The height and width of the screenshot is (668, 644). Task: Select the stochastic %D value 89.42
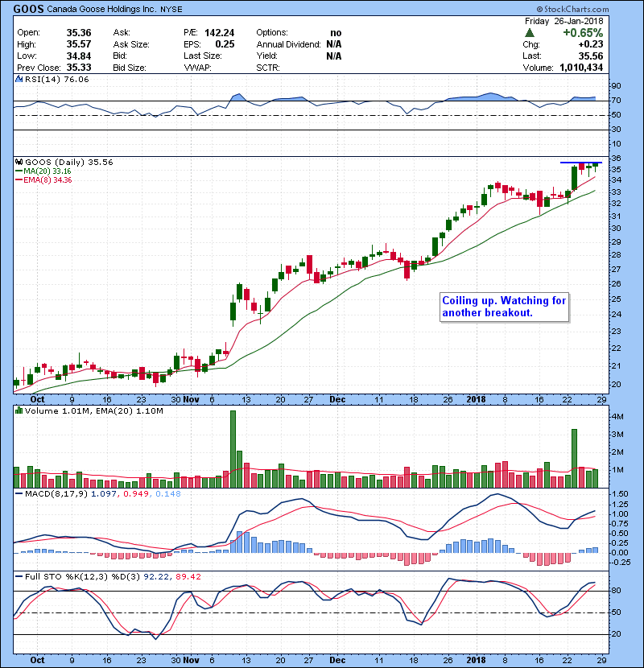click(x=188, y=576)
